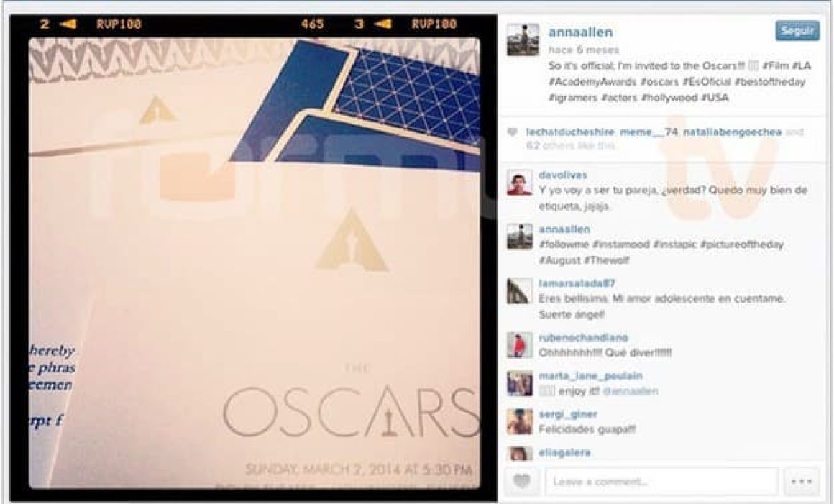Open marta_lane_poulain username link
834x504 pixels.
click(590, 376)
